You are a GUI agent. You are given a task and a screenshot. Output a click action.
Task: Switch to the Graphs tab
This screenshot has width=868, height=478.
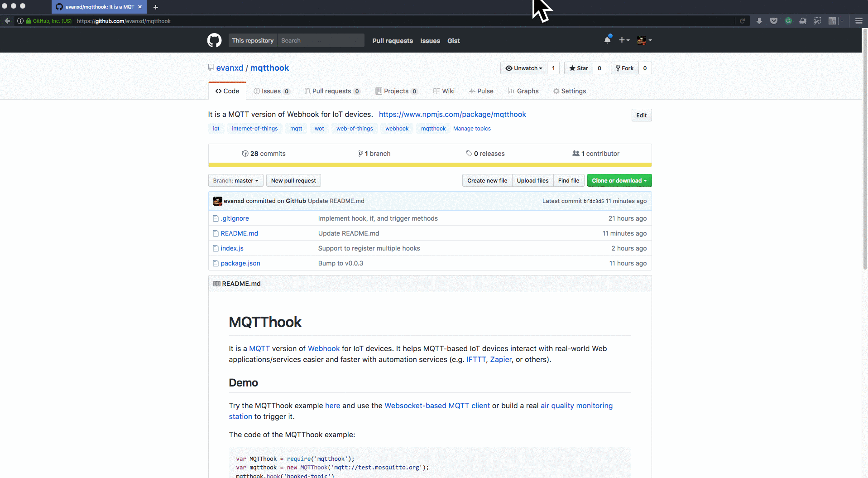[x=523, y=91]
